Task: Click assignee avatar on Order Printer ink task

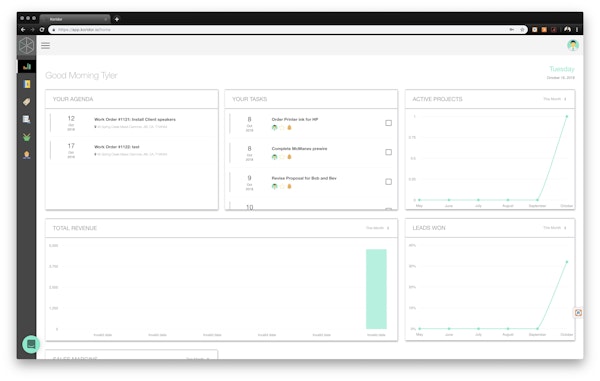Action: [x=274, y=127]
